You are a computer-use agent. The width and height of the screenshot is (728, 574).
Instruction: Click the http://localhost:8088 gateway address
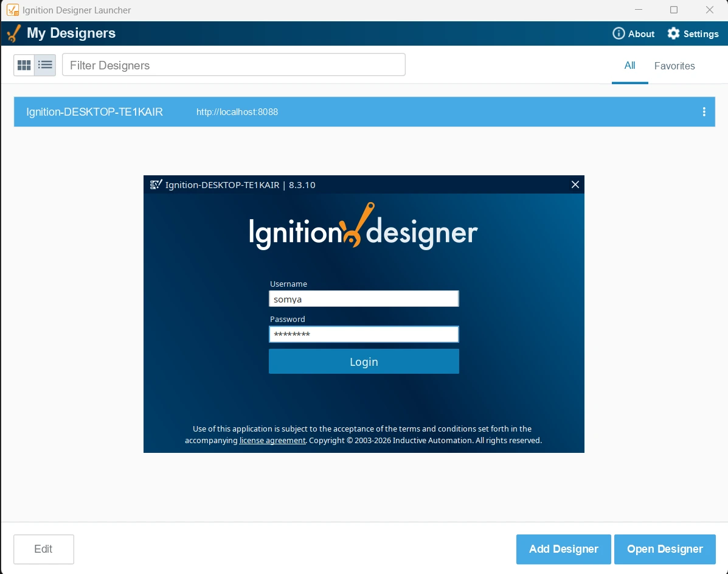(x=237, y=112)
